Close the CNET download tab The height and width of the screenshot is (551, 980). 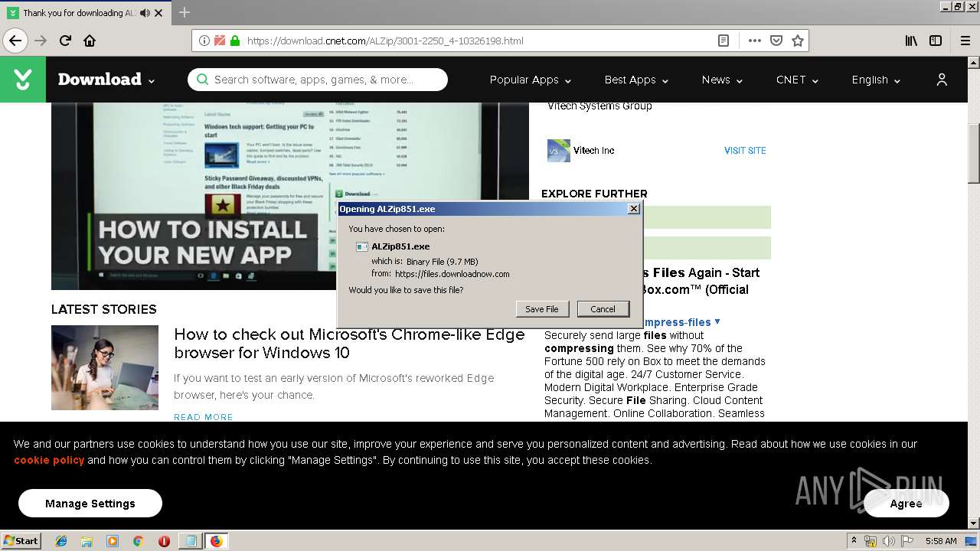pyautogui.click(x=158, y=13)
